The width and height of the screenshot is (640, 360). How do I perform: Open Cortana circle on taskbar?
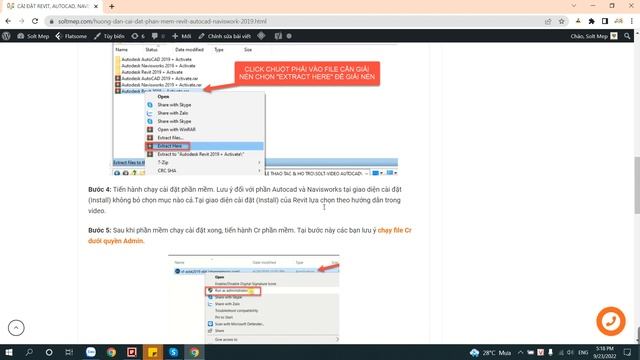click(x=49, y=352)
